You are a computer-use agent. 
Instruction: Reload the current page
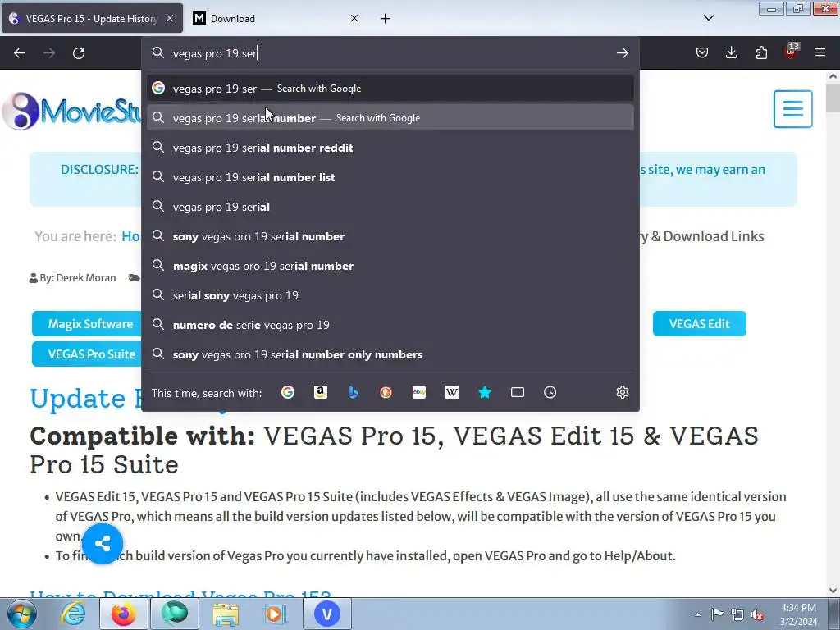[79, 53]
